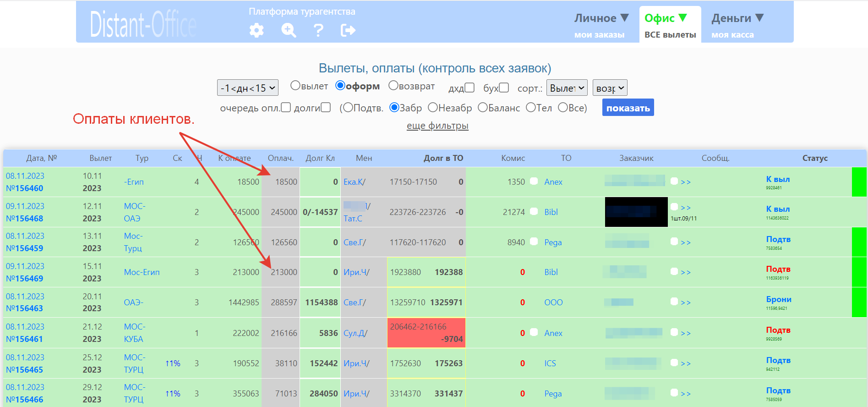This screenshot has height=407, width=868.
Task: Toggle customer checkbox in order 156460 row
Action: pyautogui.click(x=674, y=181)
